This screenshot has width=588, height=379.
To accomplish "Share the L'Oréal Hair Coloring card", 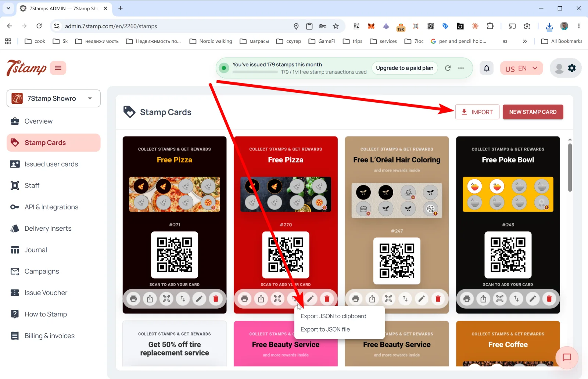I will tap(372, 299).
